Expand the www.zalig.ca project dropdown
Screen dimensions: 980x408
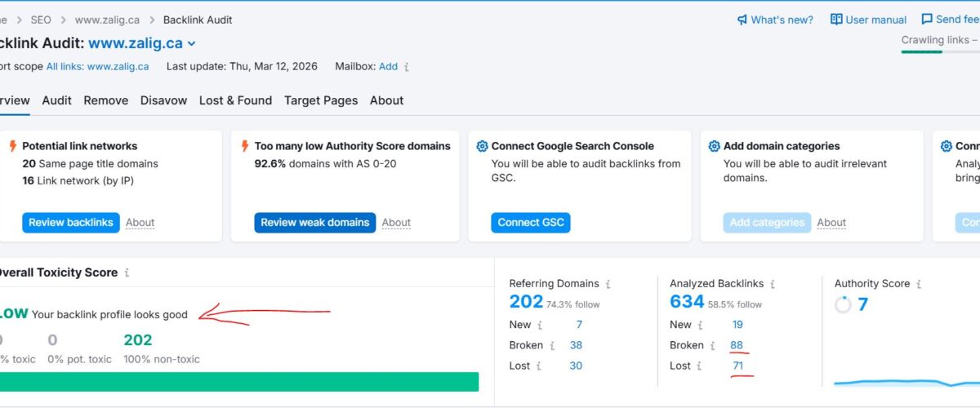point(192,44)
